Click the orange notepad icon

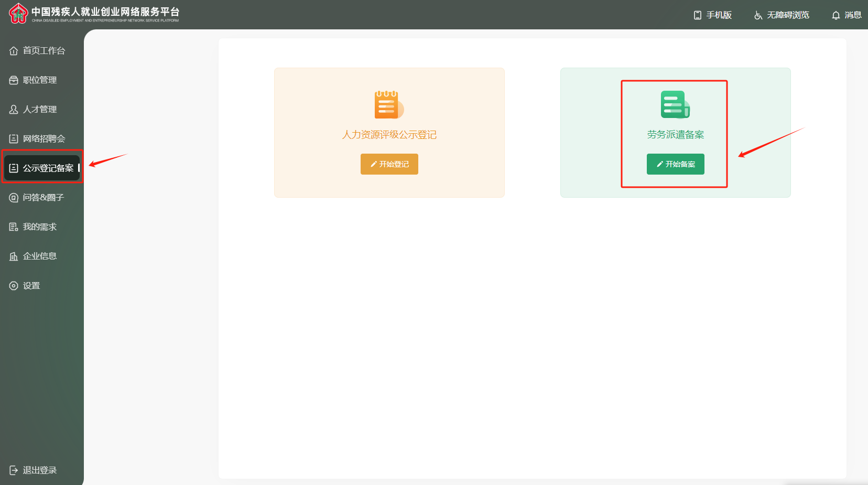(x=388, y=104)
